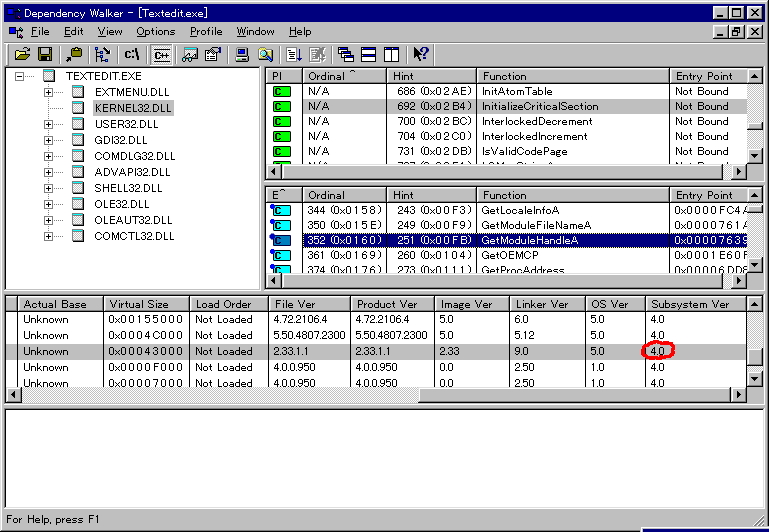Click the Cascade windows toolbar icon
This screenshot has height=532, width=769.
pyautogui.click(x=346, y=54)
